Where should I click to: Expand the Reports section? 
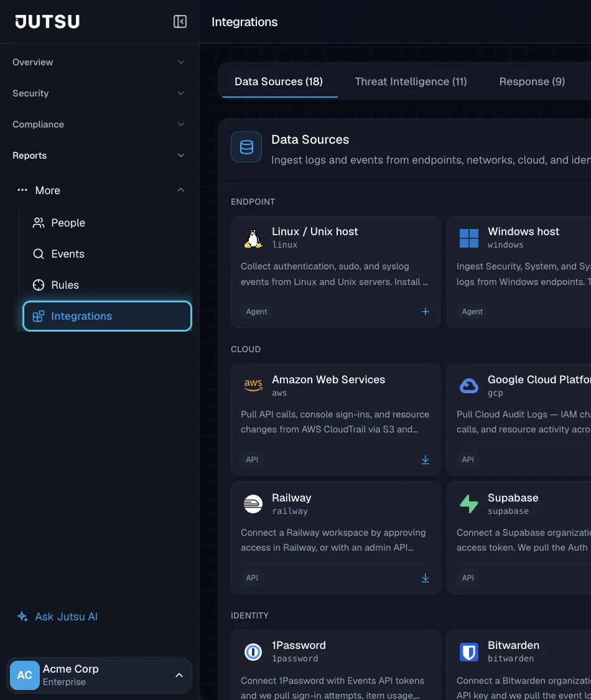(181, 156)
